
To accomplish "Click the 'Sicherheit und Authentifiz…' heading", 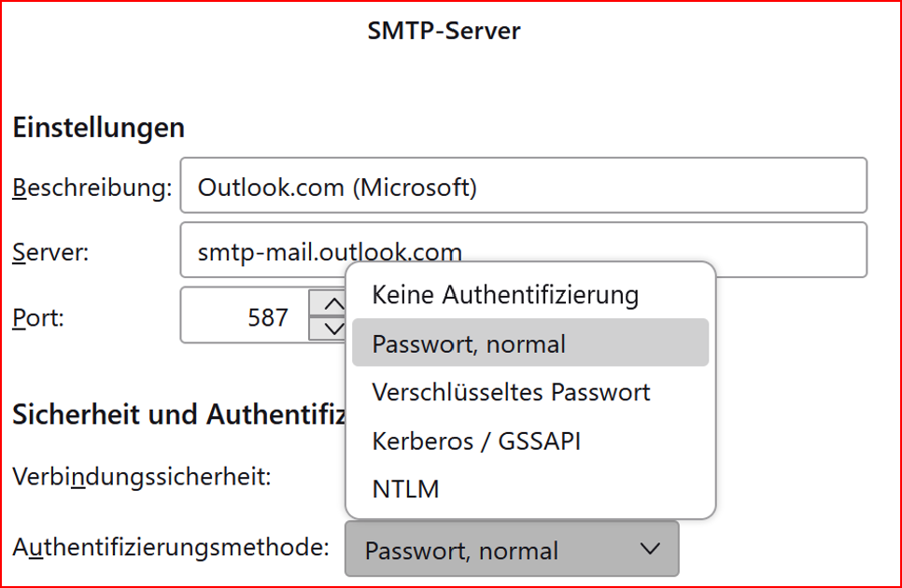I will [179, 414].
